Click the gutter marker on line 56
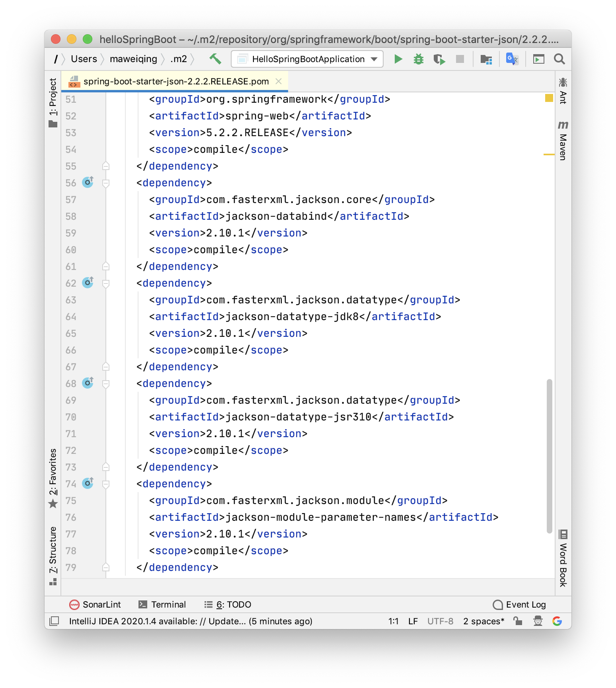This screenshot has width=616, height=688. [88, 182]
